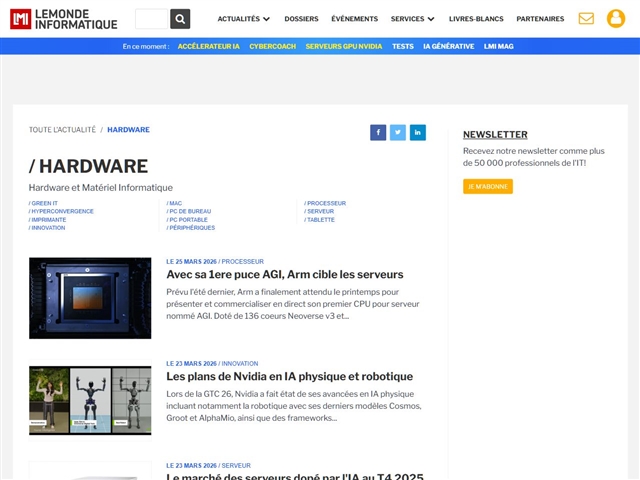This screenshot has height=480, width=640.
Task: Open the LMI Mag link
Action: pos(498,47)
